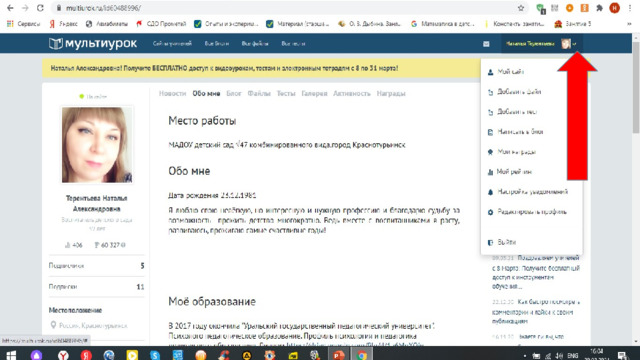Click the gear icon beside Редактировать профиль
Screen dimensions: 640x360
pyautogui.click(x=490, y=212)
